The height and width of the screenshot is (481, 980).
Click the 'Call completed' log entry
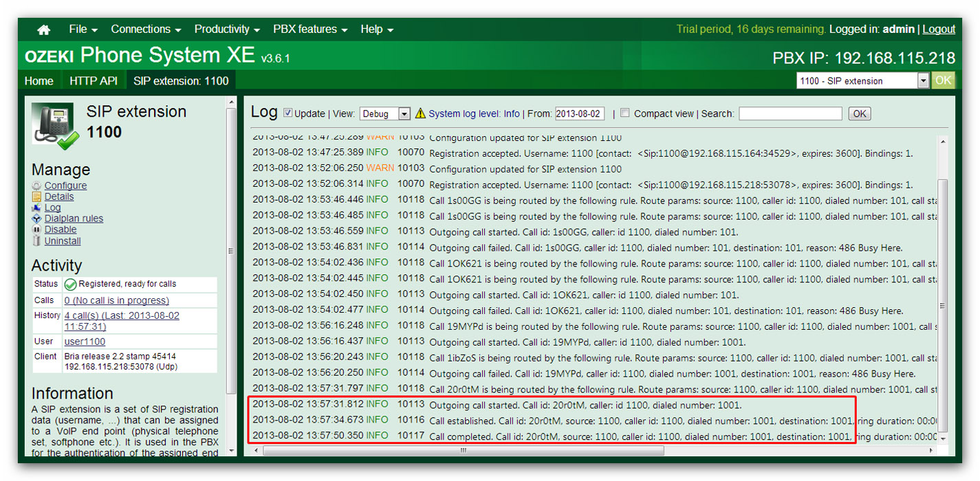coord(594,436)
